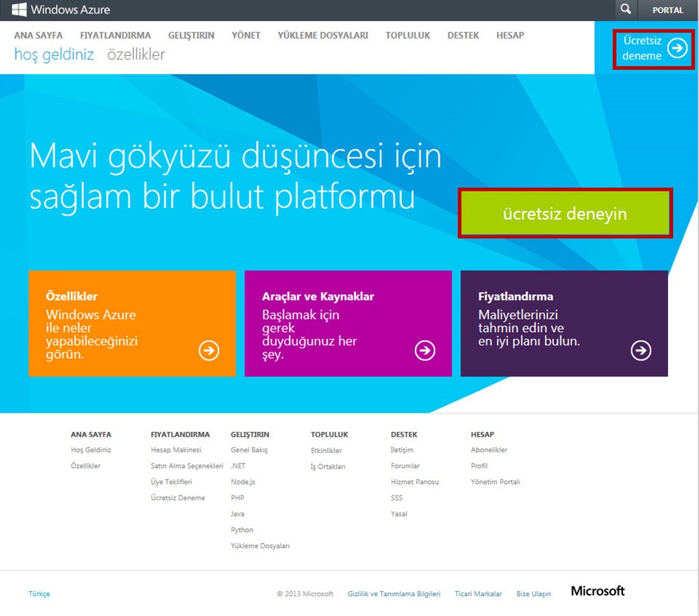Open the HESAP top menu item

tap(511, 35)
